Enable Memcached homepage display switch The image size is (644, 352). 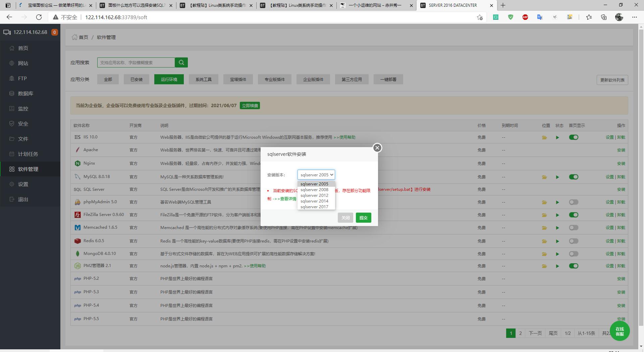pos(574,228)
